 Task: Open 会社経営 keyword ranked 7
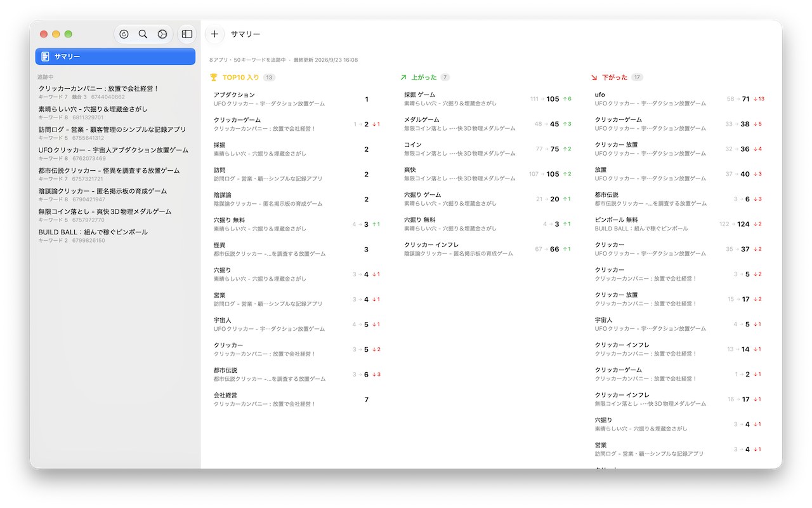pos(296,399)
